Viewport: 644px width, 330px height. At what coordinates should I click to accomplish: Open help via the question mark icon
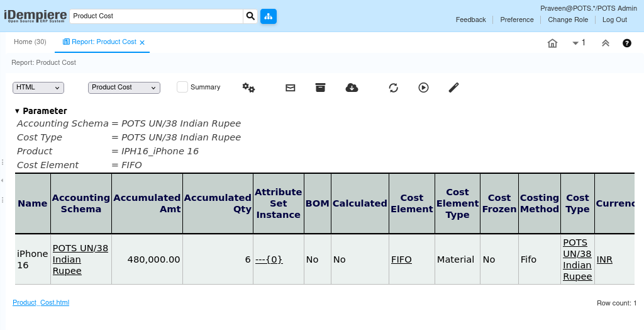tap(627, 43)
